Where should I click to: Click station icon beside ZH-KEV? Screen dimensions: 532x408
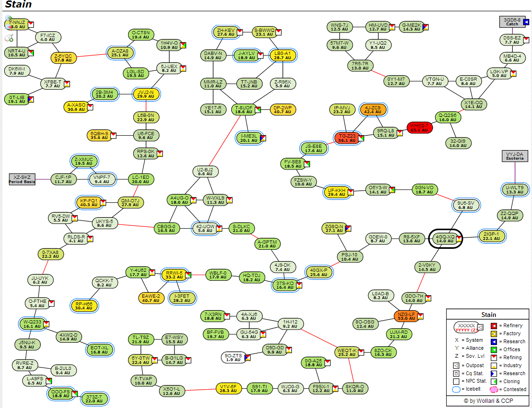pos(240,32)
